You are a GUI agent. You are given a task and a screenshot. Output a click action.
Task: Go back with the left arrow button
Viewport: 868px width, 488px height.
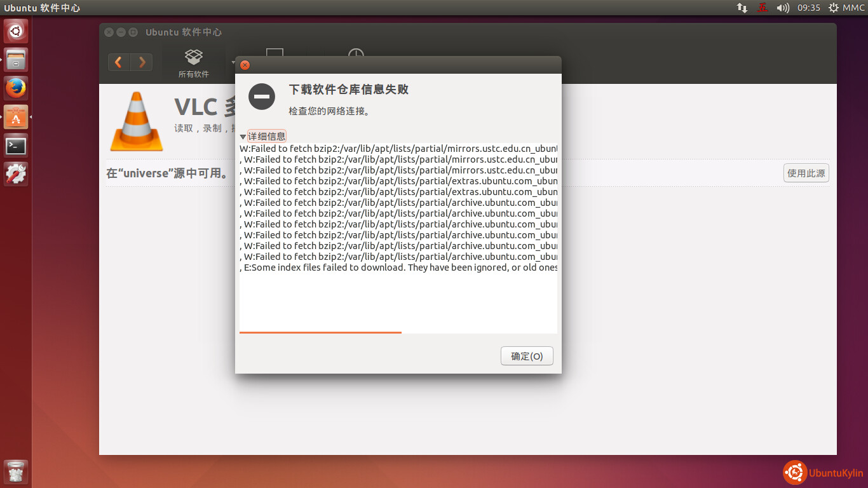(x=119, y=62)
